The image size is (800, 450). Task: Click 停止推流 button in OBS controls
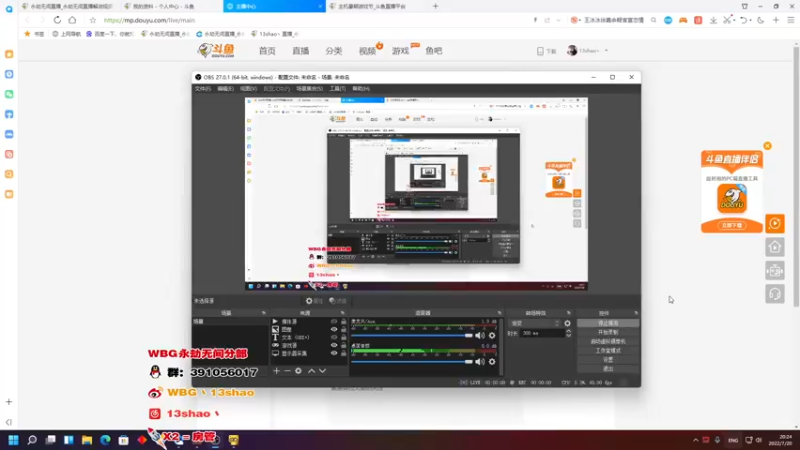click(x=608, y=323)
